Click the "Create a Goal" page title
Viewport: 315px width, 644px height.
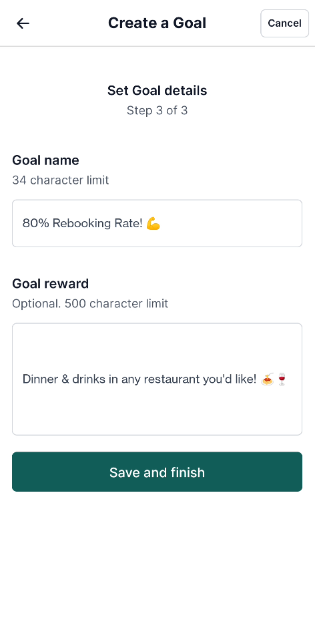pyautogui.click(x=157, y=23)
